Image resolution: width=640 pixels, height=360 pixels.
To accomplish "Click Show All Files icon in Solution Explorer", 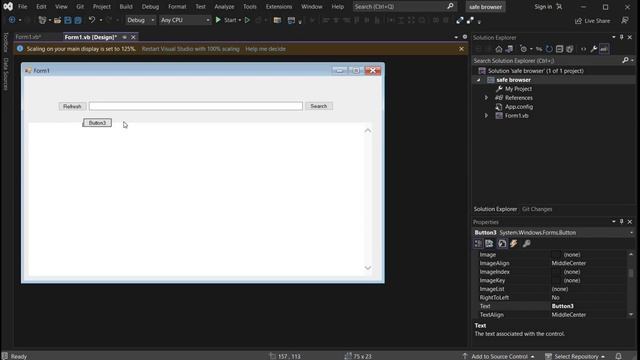I will tap(570, 49).
